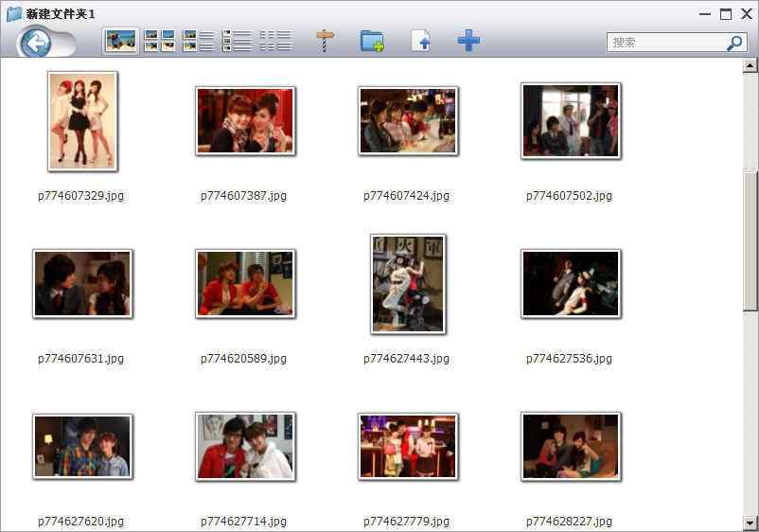Select thumbnail of p774627620.jpg
The image size is (759, 532).
[x=82, y=446]
